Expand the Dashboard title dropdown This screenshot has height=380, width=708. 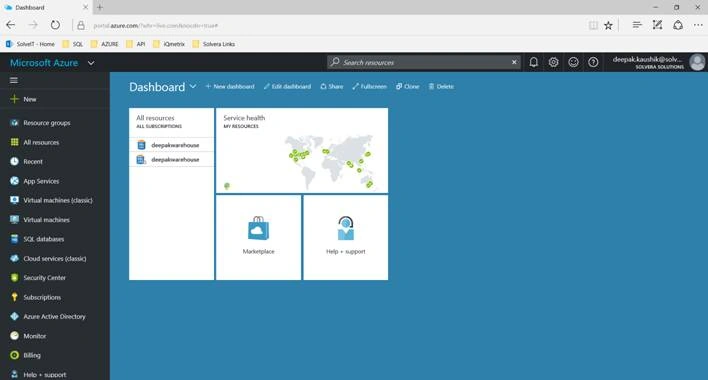coord(193,86)
